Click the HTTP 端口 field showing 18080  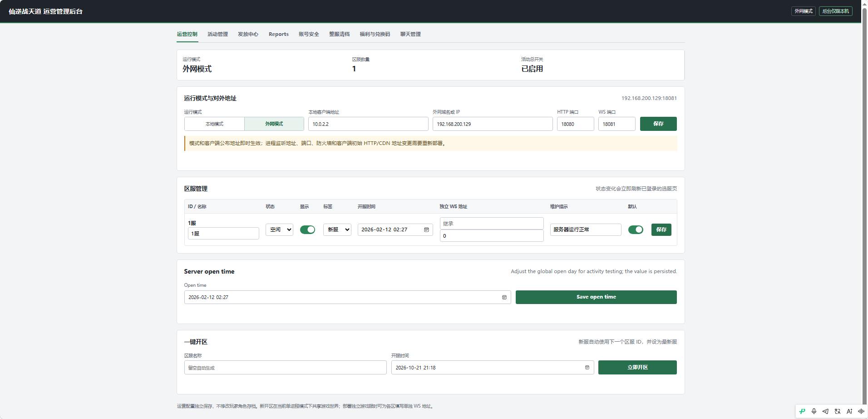576,124
